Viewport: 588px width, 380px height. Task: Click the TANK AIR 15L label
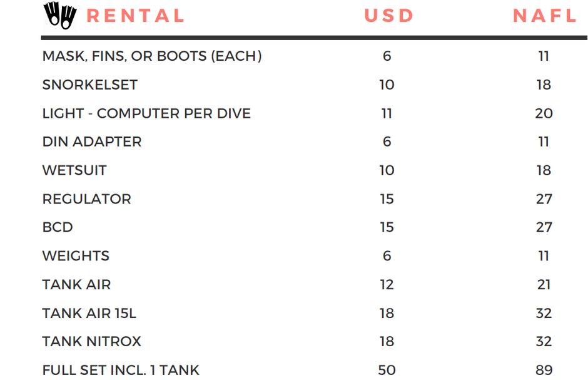(89, 313)
